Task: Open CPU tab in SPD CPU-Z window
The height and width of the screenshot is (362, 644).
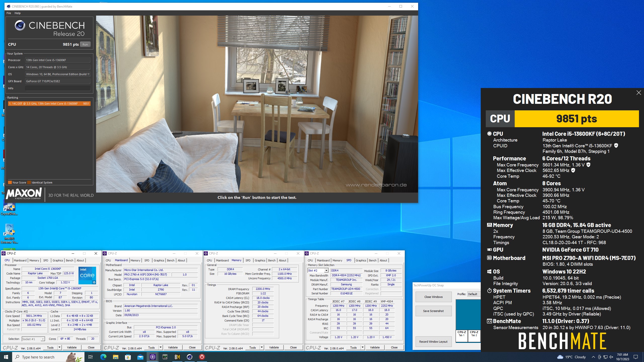Action: coord(310,260)
